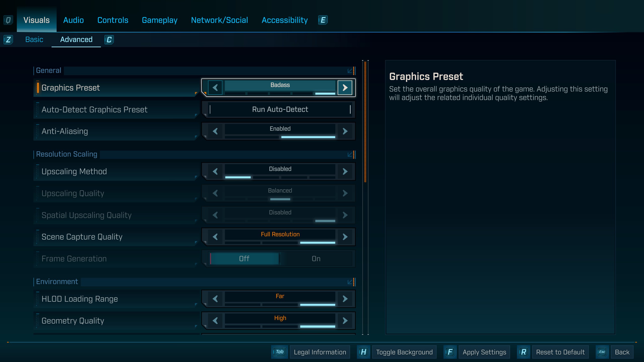Click the F key Apply Settings icon
The height and width of the screenshot is (362, 644).
coord(450,352)
